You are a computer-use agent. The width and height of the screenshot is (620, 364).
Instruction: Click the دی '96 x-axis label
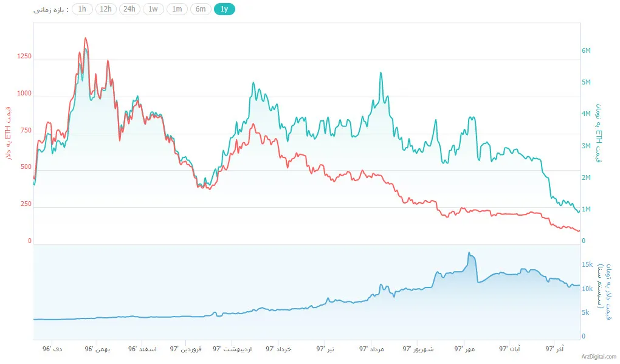(52, 349)
